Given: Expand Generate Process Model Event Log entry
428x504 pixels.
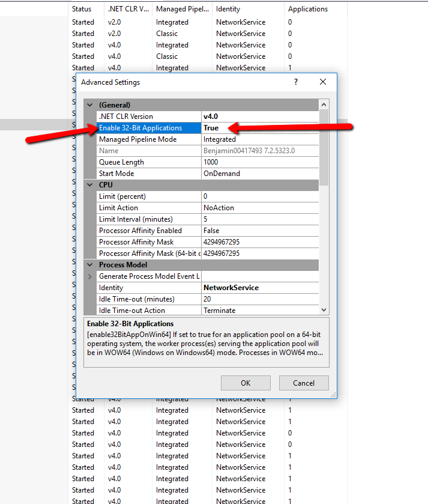Looking at the screenshot, I should point(90,276).
